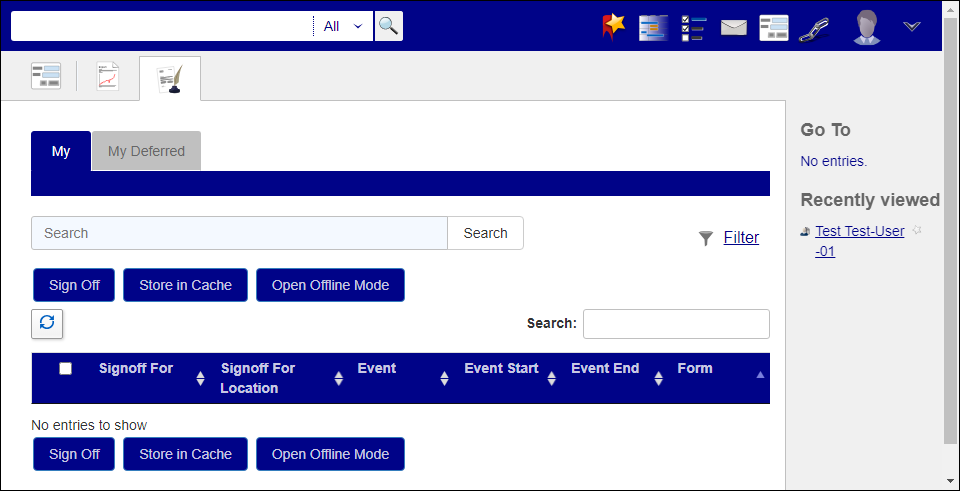Switch to the 'My Deferred' tab
The height and width of the screenshot is (491, 960).
pyautogui.click(x=146, y=151)
